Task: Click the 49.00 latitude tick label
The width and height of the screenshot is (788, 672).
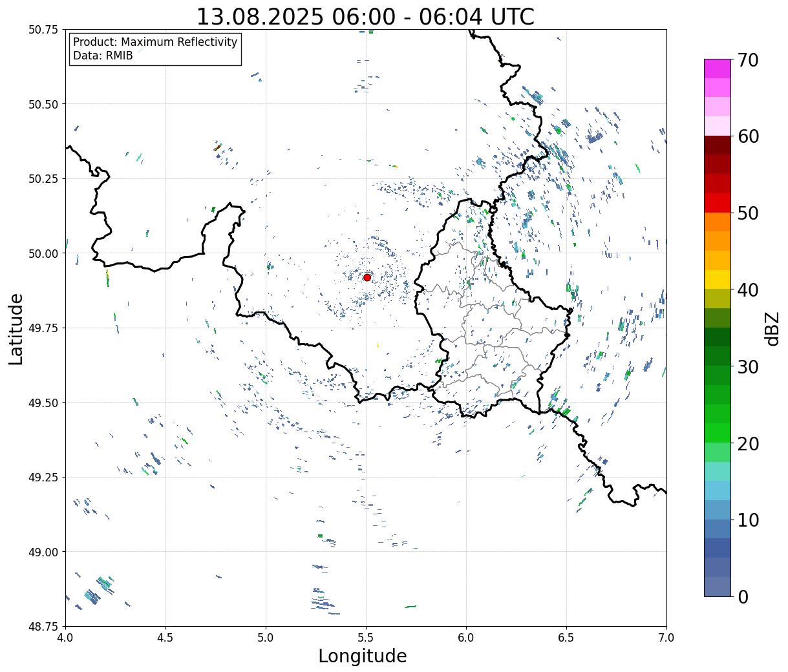Action: pyautogui.click(x=43, y=552)
